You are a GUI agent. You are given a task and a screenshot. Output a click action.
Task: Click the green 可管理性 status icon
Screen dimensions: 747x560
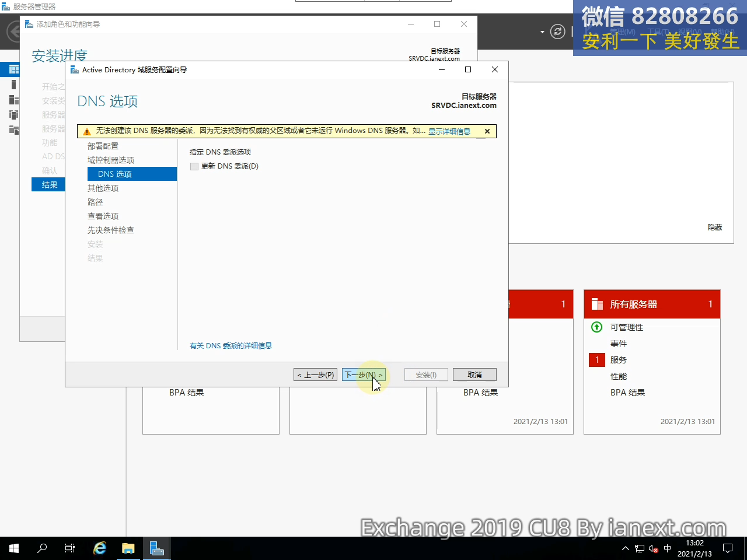pyautogui.click(x=596, y=327)
